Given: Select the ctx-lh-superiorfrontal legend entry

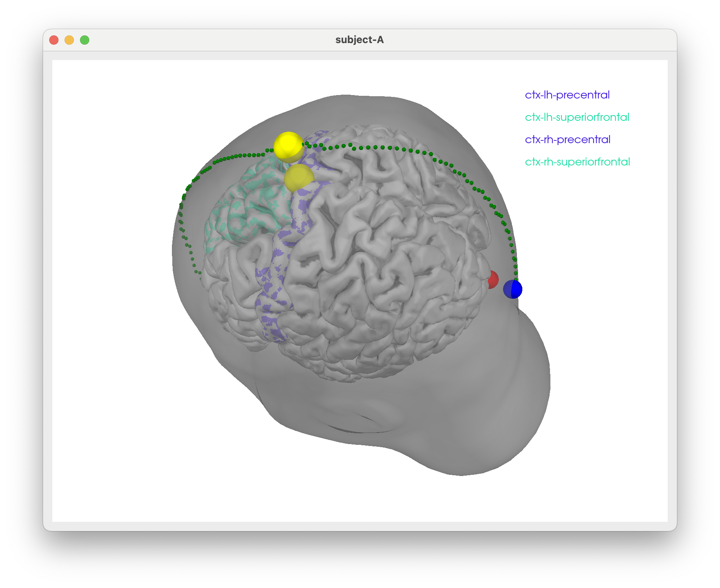Looking at the screenshot, I should pyautogui.click(x=577, y=117).
